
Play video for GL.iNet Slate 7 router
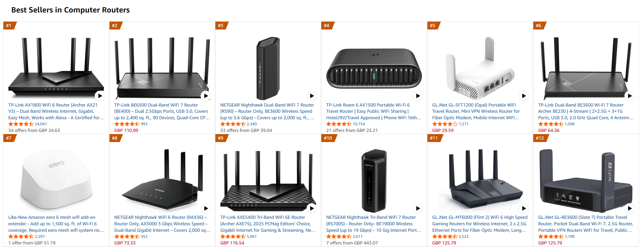pos(630,208)
